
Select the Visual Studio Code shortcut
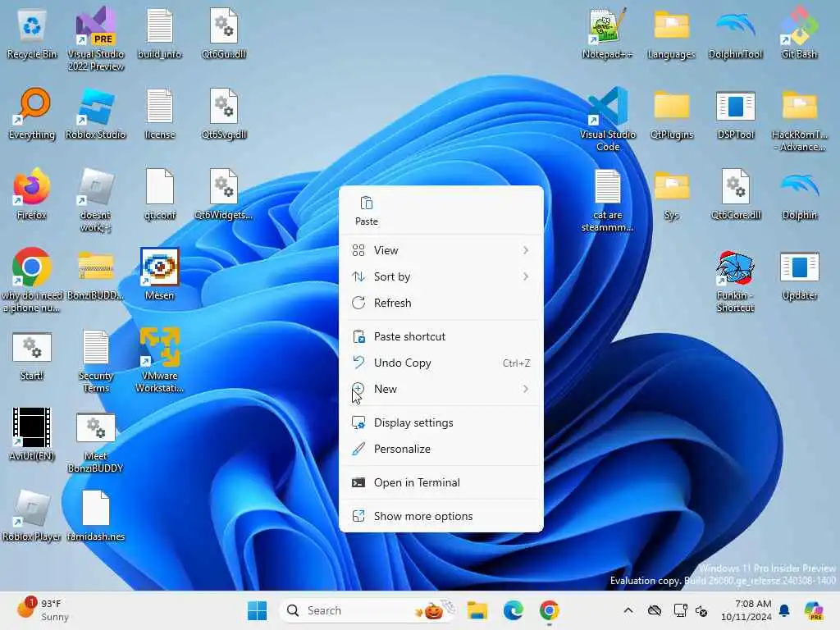tap(608, 120)
